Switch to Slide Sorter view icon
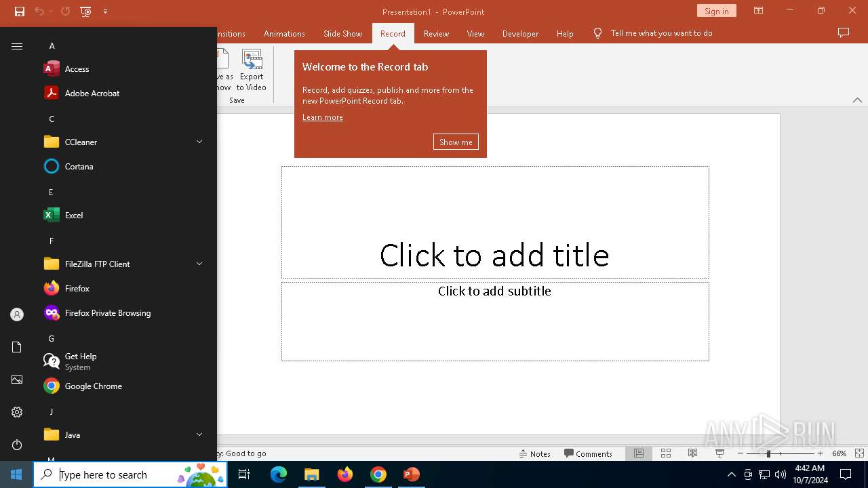Image resolution: width=868 pixels, height=488 pixels. click(x=666, y=453)
